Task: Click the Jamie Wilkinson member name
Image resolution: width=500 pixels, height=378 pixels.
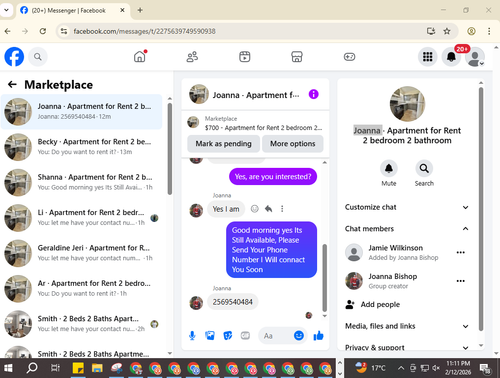Action: point(395,248)
